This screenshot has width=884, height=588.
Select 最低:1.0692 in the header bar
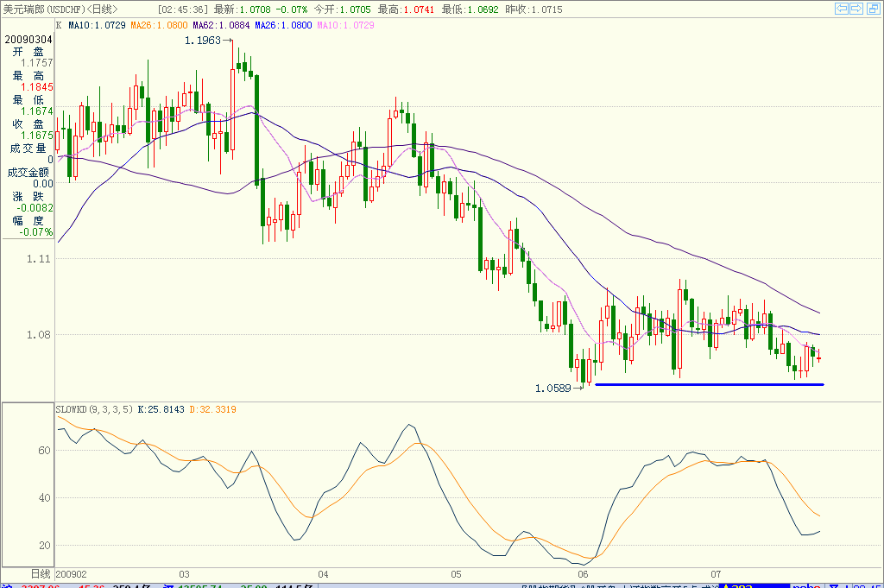pos(470,9)
